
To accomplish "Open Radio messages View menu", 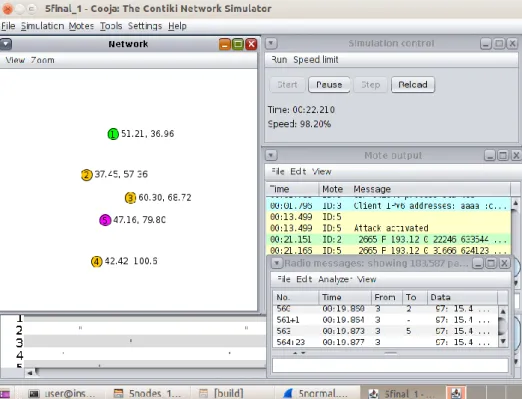I will coord(366,279).
